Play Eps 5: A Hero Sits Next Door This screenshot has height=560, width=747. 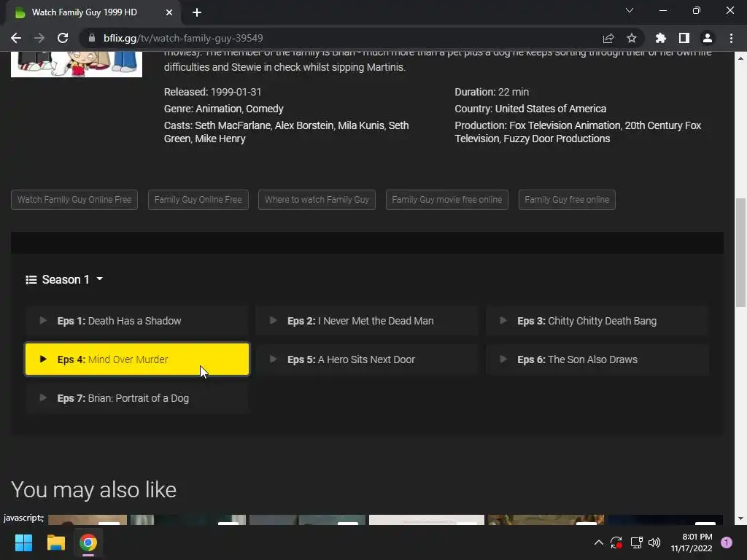pyautogui.click(x=367, y=359)
